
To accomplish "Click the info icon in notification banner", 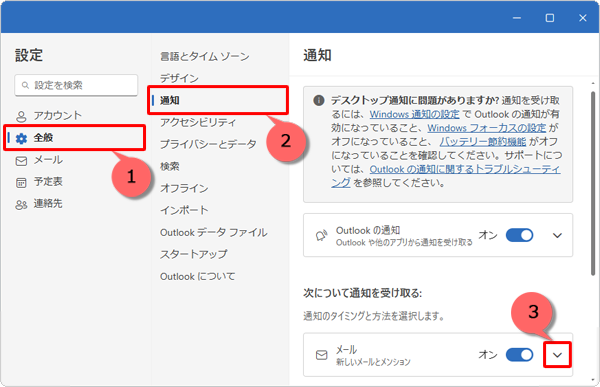I will coord(319,100).
